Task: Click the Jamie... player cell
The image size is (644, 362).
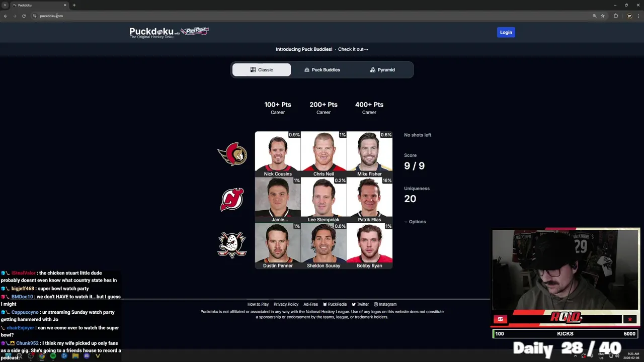Action: coord(278,200)
